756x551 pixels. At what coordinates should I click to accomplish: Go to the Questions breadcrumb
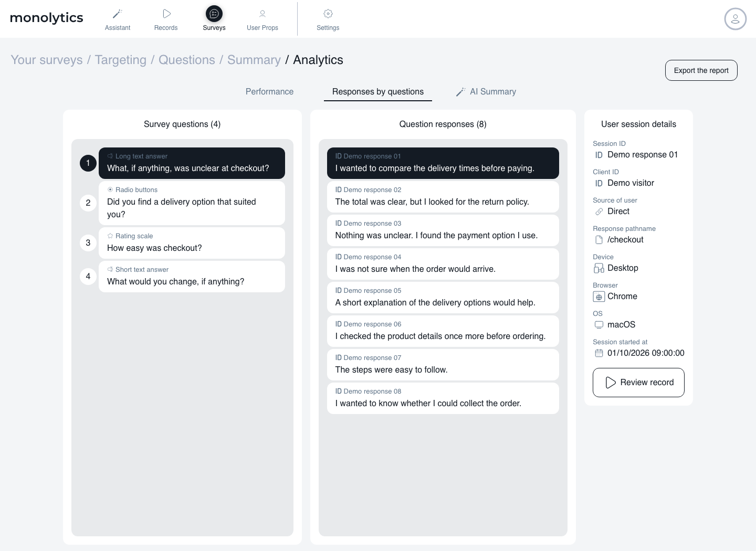pyautogui.click(x=187, y=60)
